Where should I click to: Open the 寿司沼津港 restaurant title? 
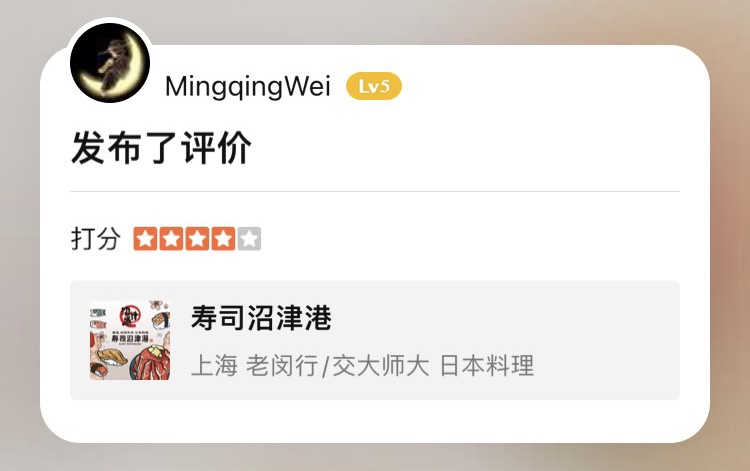261,318
